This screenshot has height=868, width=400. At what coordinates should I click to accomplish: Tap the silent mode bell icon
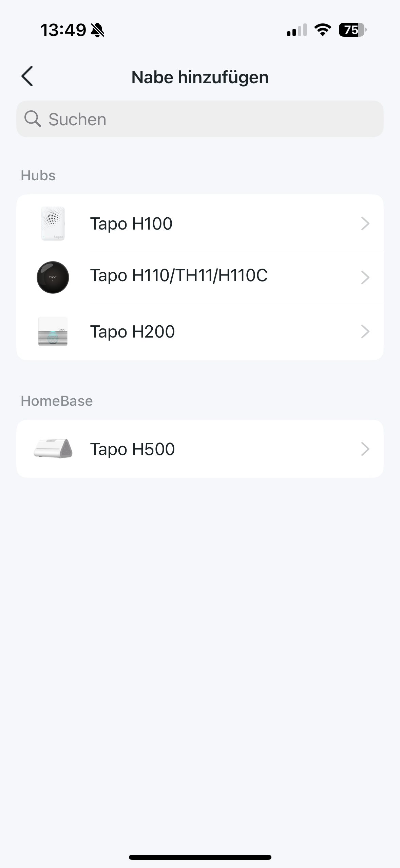click(98, 30)
